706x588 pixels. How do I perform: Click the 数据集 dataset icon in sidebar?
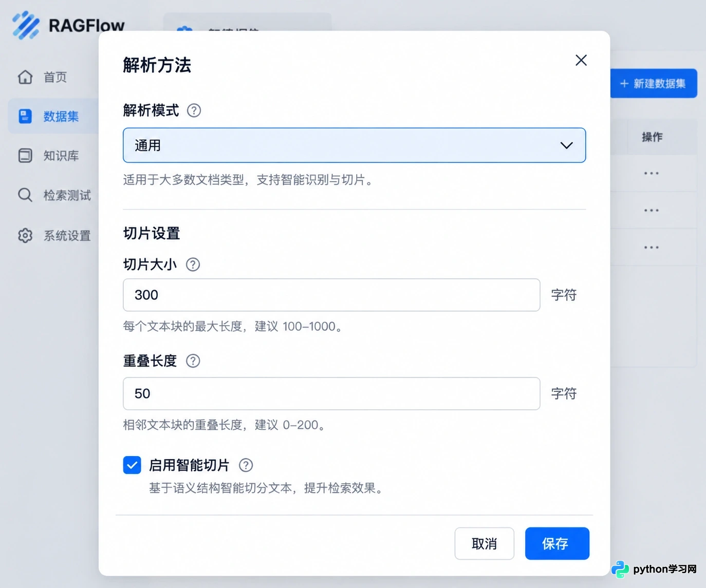[x=25, y=116]
